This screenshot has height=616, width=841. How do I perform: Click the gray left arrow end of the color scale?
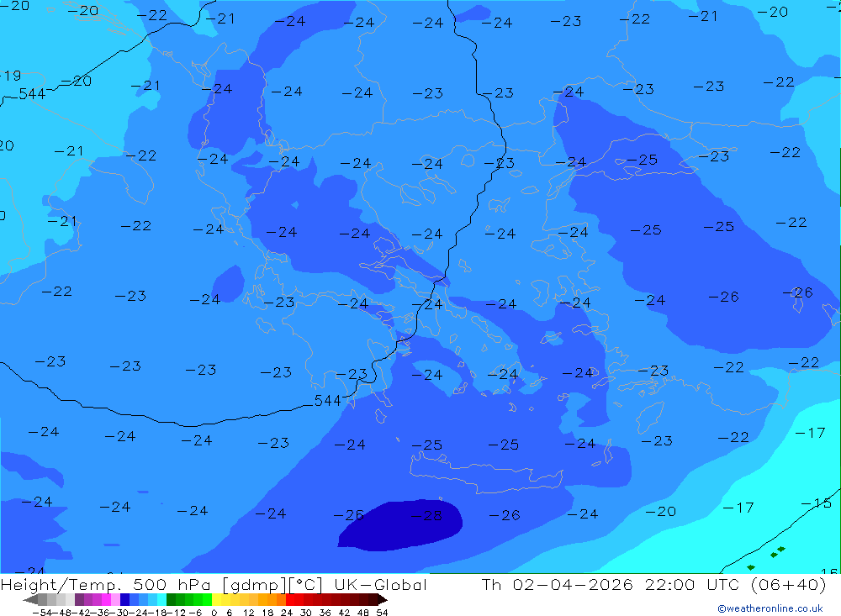point(30,599)
